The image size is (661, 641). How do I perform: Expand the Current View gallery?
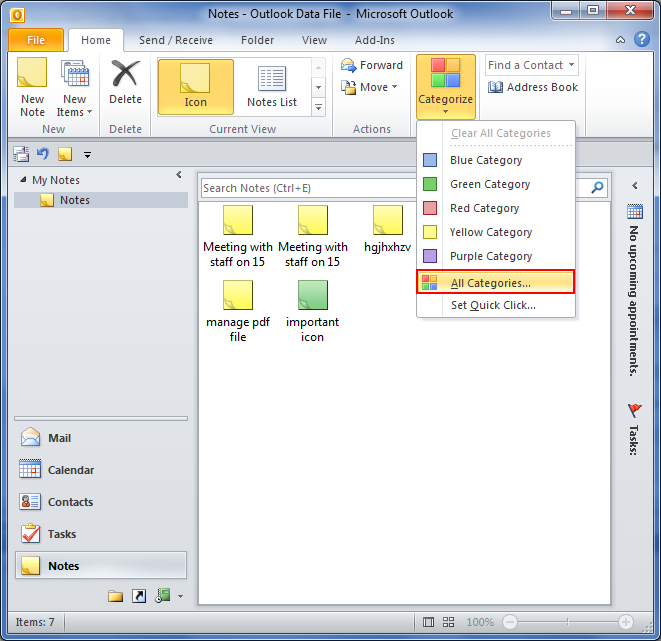point(319,107)
